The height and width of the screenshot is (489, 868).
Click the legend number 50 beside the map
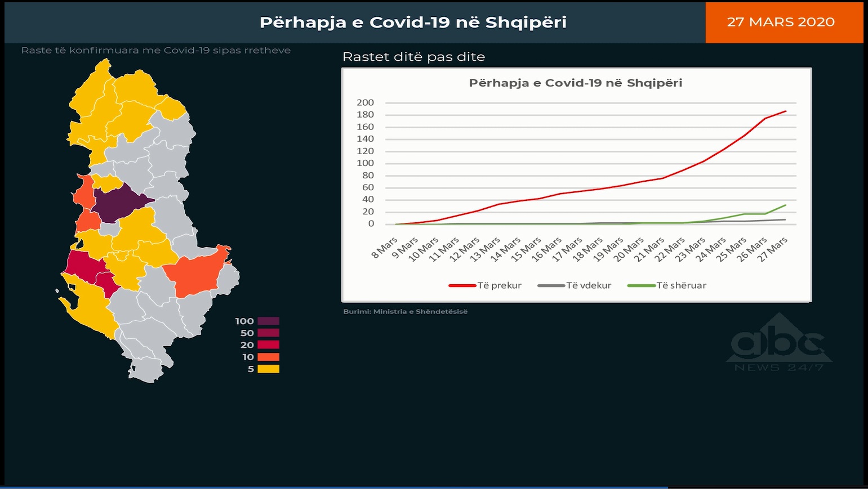[x=247, y=333]
